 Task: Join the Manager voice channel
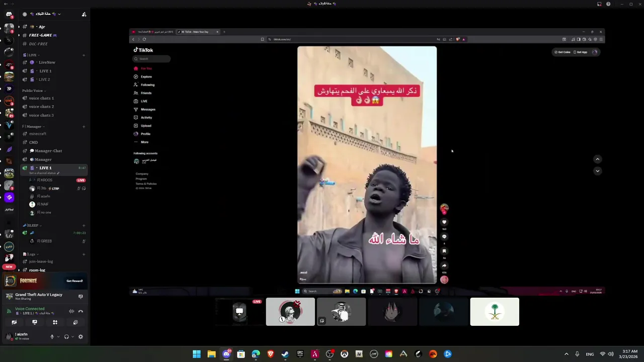pyautogui.click(x=54, y=159)
